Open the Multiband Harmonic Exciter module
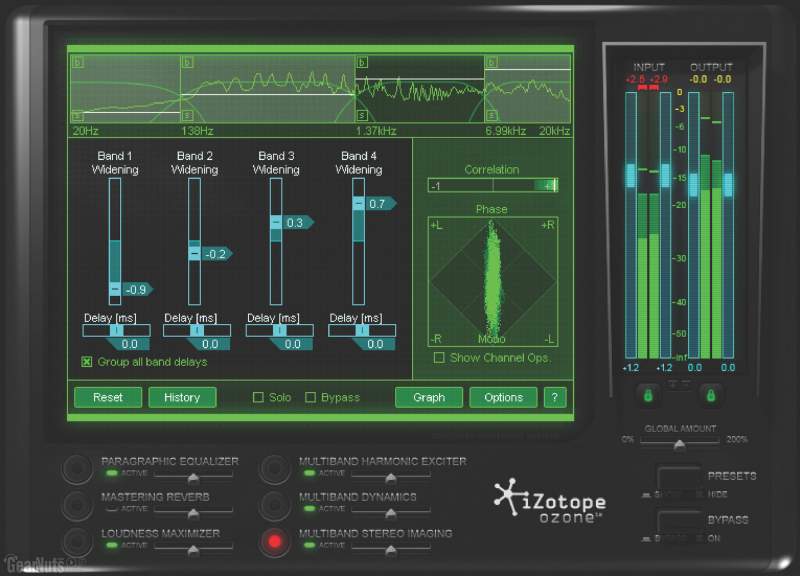The width and height of the screenshot is (800, 576). [275, 469]
